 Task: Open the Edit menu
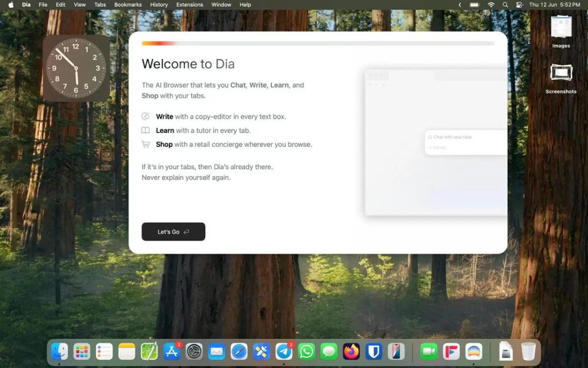click(x=60, y=5)
